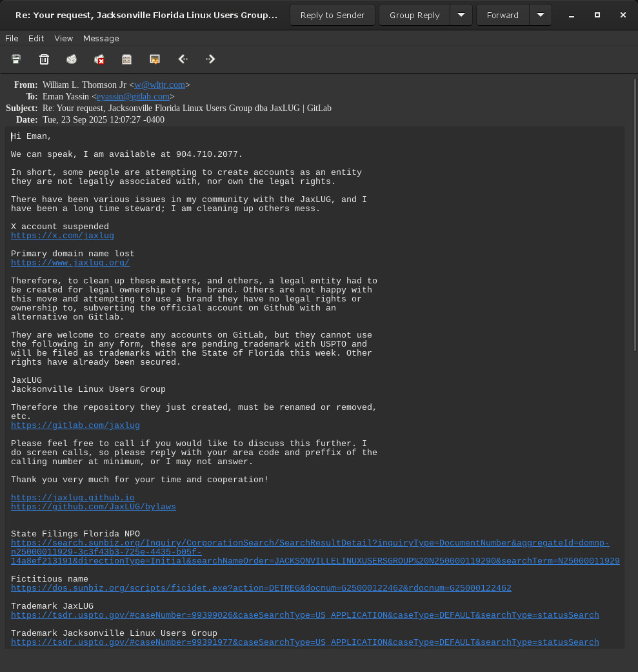
Task: Click the 'Hi Eman,' greeting line
Action: coord(31,136)
